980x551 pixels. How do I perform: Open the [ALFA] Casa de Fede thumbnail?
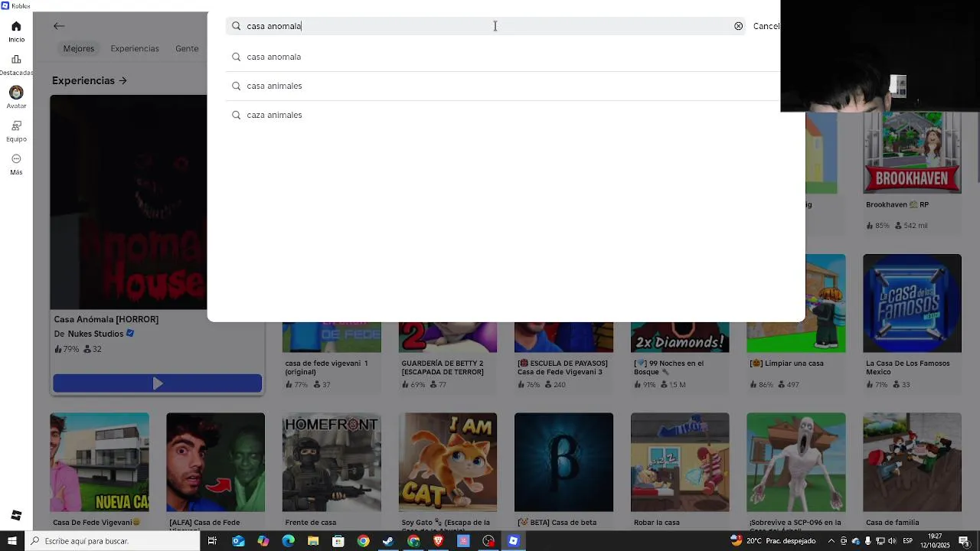[x=215, y=462]
